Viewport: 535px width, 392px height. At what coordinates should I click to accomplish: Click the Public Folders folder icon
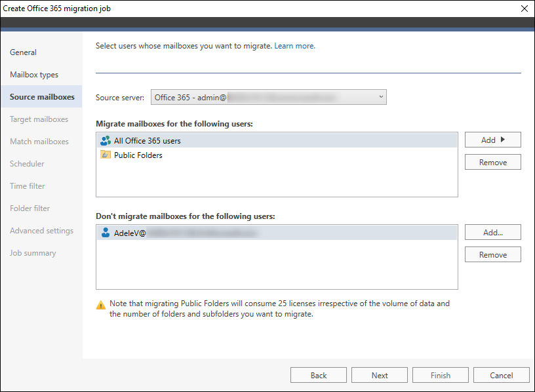click(x=105, y=155)
